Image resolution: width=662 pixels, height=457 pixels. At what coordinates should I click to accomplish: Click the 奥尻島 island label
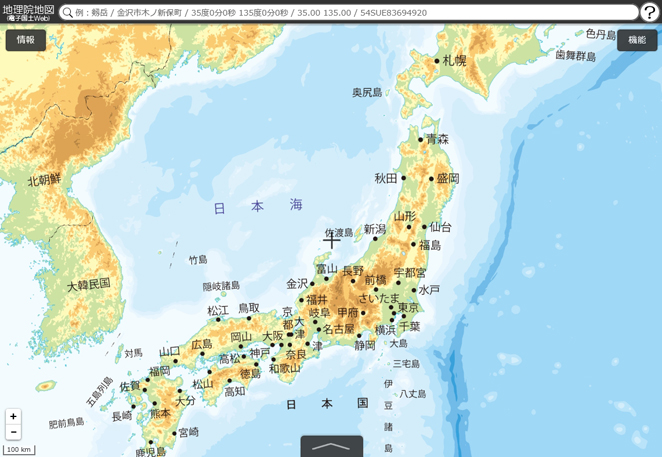click(x=367, y=92)
